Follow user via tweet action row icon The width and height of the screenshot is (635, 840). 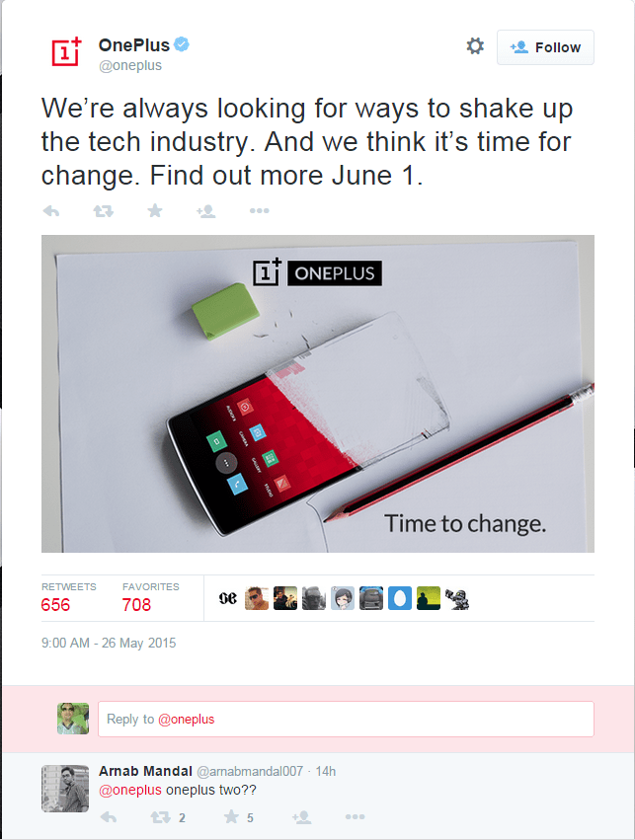coord(205,210)
